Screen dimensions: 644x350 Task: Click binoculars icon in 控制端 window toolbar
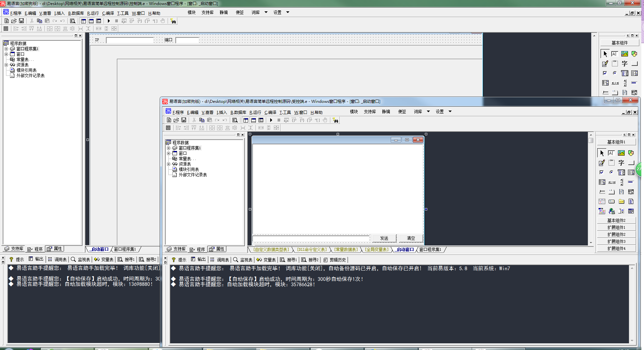pos(173,21)
